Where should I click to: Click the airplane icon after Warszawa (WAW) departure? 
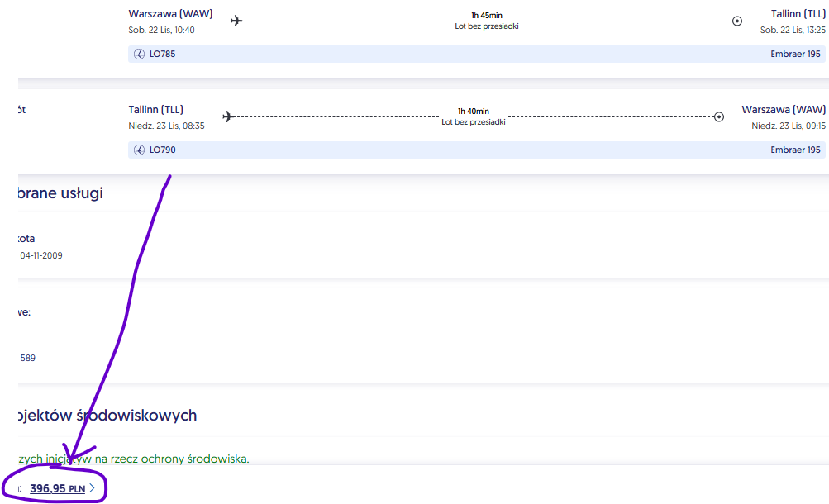pos(236,21)
